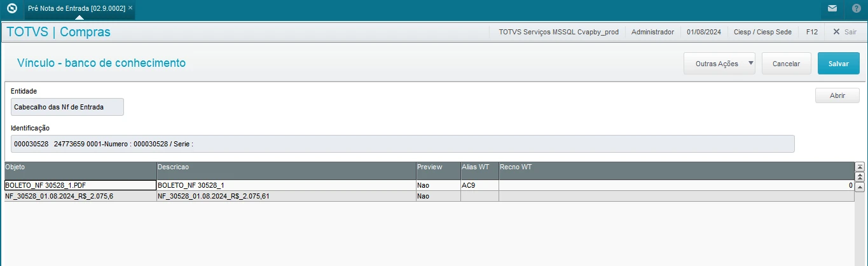
Task: Close the Pré Nota de Entrada tab
Action: [x=130, y=8]
